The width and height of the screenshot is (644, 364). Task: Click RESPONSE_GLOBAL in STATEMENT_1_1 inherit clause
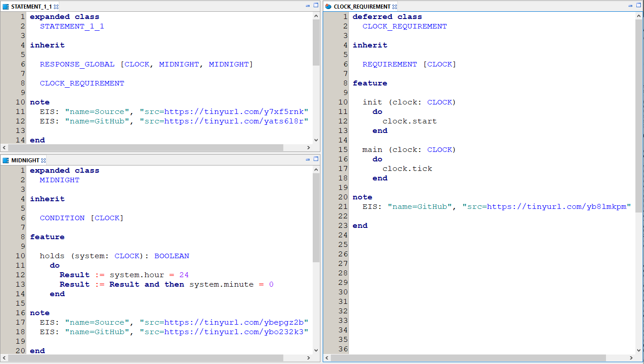(77, 64)
